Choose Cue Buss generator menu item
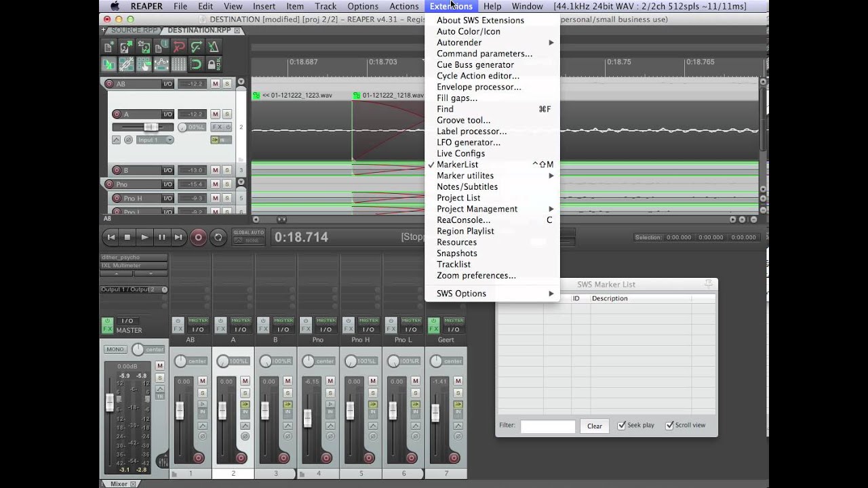The width and height of the screenshot is (868, 488). (x=492, y=65)
